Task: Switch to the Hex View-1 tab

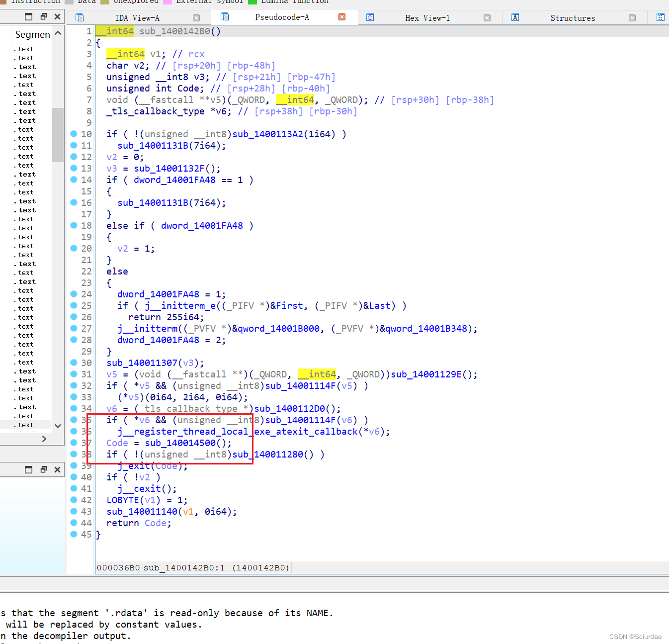Action: click(x=427, y=18)
